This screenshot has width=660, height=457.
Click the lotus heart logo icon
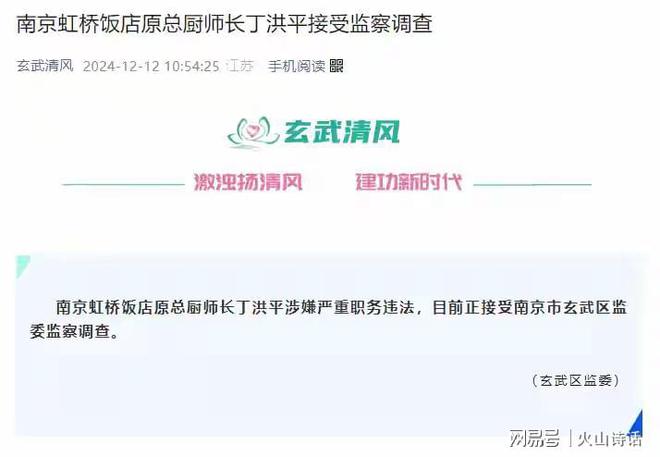tap(253, 133)
